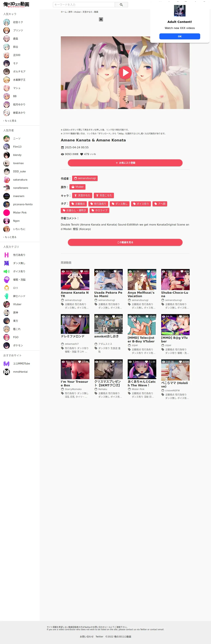
Task: Select the ボイス有り speaker category icon
Action: coord(7,271)
